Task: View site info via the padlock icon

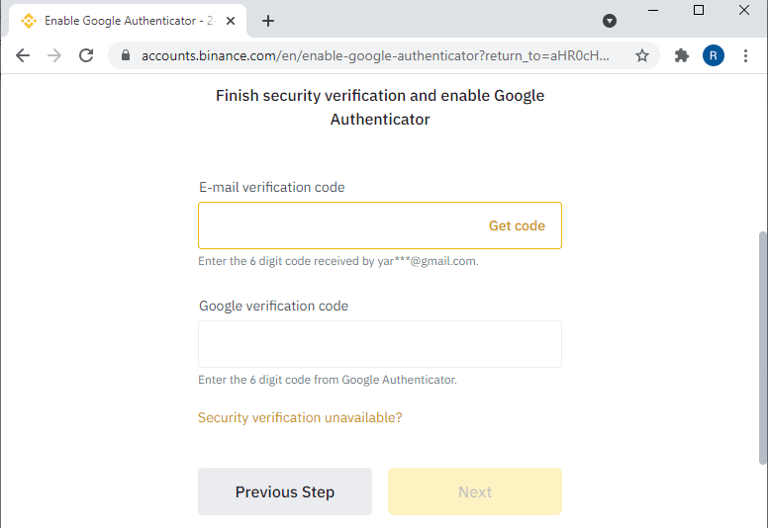Action: [x=126, y=55]
